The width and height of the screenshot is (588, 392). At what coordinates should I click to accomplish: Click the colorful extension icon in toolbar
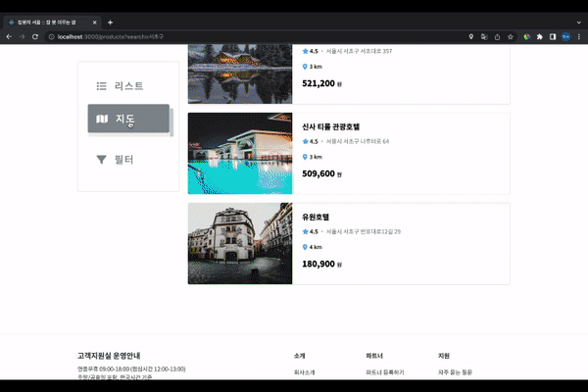[527, 37]
